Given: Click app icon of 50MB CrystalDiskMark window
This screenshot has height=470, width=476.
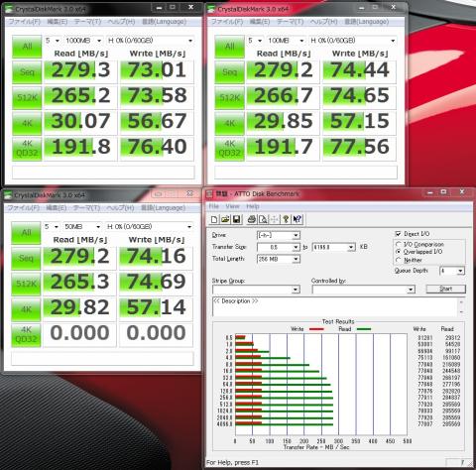Looking at the screenshot, I should pyautogui.click(x=8, y=195).
